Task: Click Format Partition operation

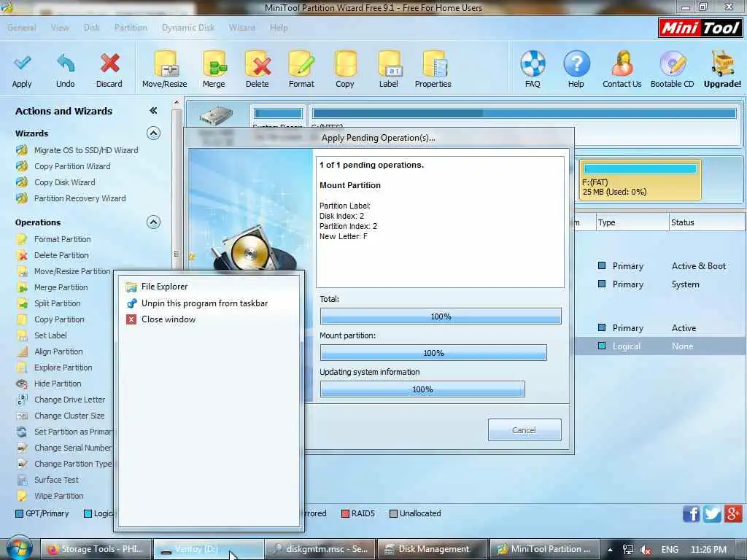Action: click(63, 239)
